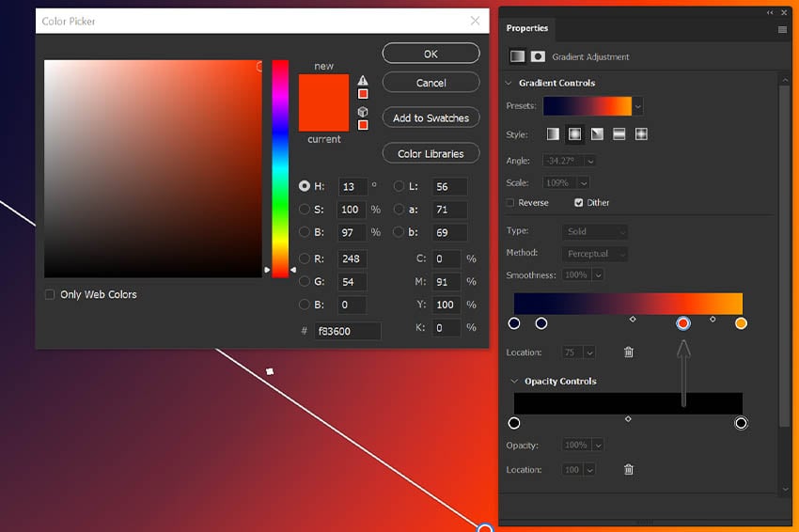Click the vertical hue spectrum slider
This screenshot has height=532, width=799.
coord(280,168)
